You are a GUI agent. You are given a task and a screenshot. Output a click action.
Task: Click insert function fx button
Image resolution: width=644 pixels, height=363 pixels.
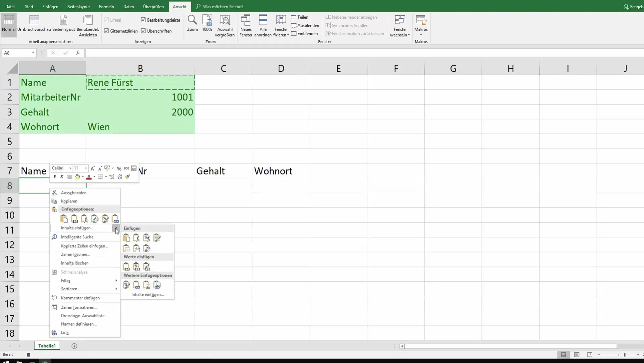pos(78,53)
